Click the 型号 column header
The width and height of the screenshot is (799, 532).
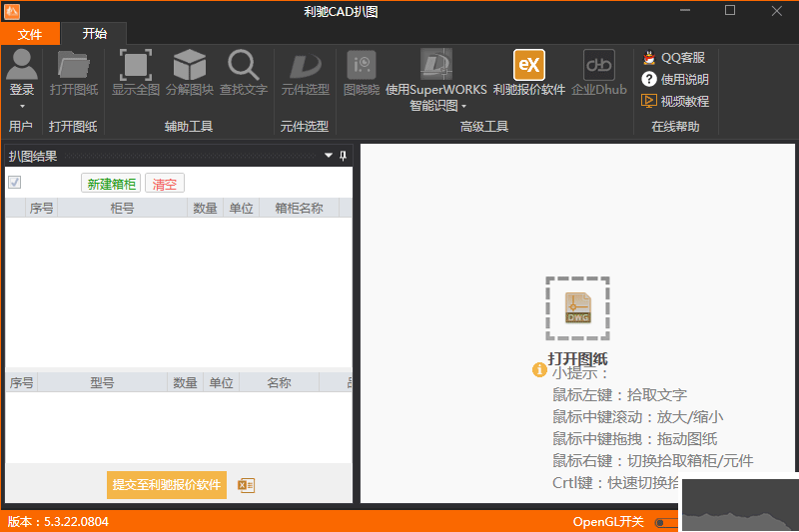(103, 382)
